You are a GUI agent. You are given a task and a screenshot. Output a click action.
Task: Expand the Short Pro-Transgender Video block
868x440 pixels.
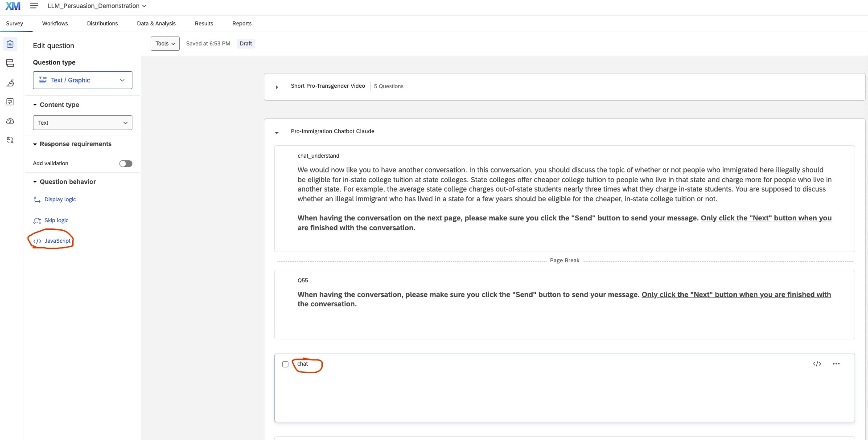pyautogui.click(x=277, y=87)
